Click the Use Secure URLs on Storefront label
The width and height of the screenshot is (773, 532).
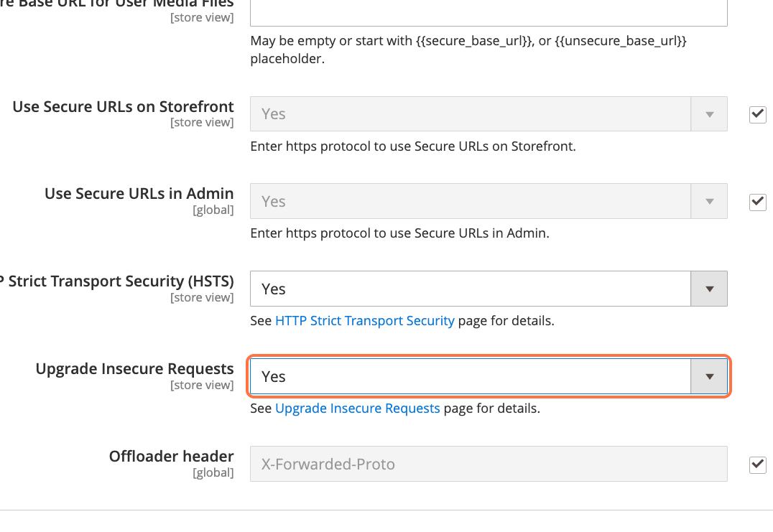[x=122, y=106]
